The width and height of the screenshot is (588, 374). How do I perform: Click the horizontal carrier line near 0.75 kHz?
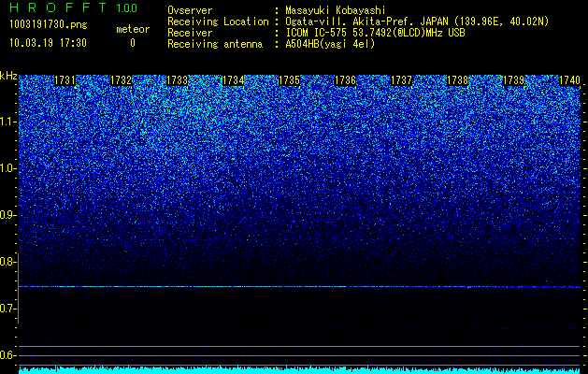(x=299, y=287)
